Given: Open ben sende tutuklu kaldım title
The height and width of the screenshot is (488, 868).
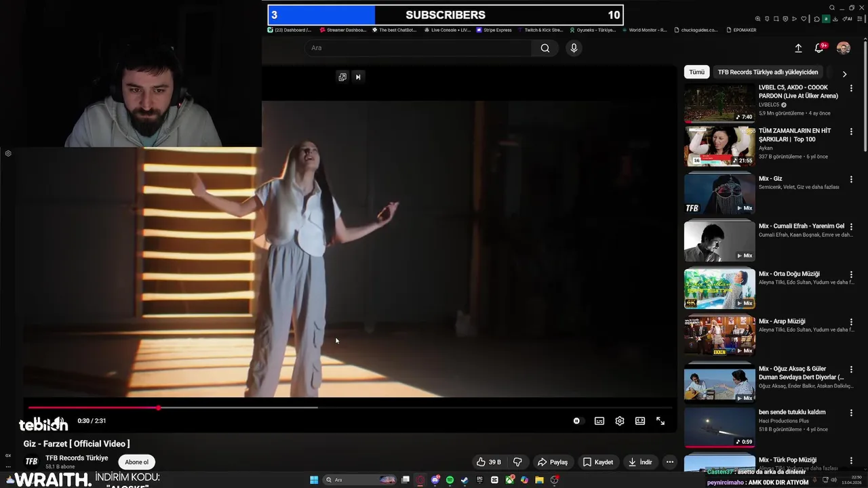Looking at the screenshot, I should [x=792, y=412].
